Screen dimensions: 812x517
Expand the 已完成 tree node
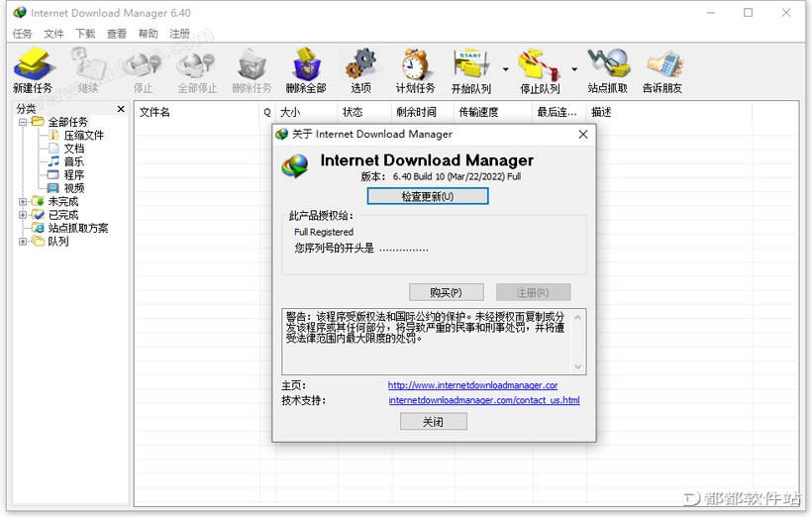23,215
